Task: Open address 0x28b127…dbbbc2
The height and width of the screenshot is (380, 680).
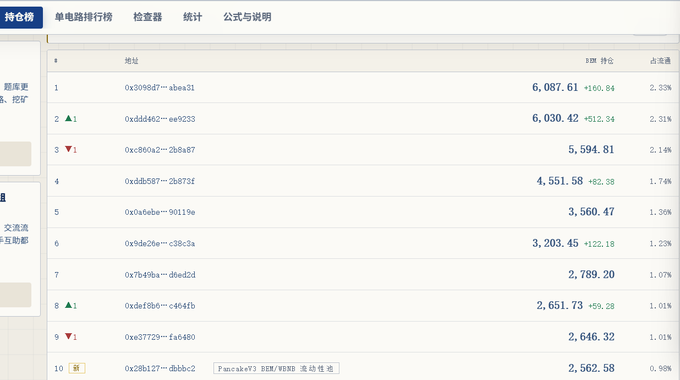Action: [160, 368]
